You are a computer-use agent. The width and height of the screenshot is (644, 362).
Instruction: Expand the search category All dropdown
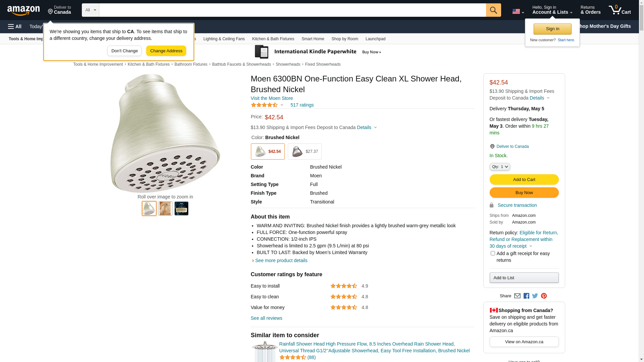91,10
